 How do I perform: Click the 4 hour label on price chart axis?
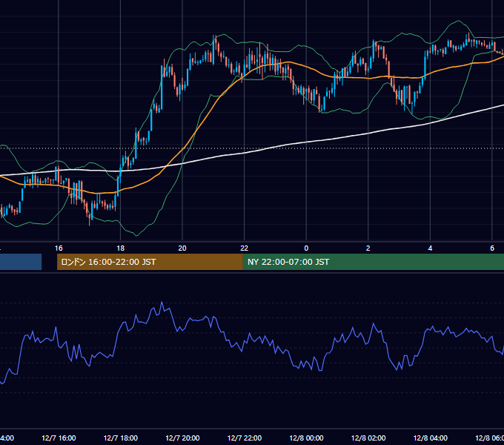point(430,248)
